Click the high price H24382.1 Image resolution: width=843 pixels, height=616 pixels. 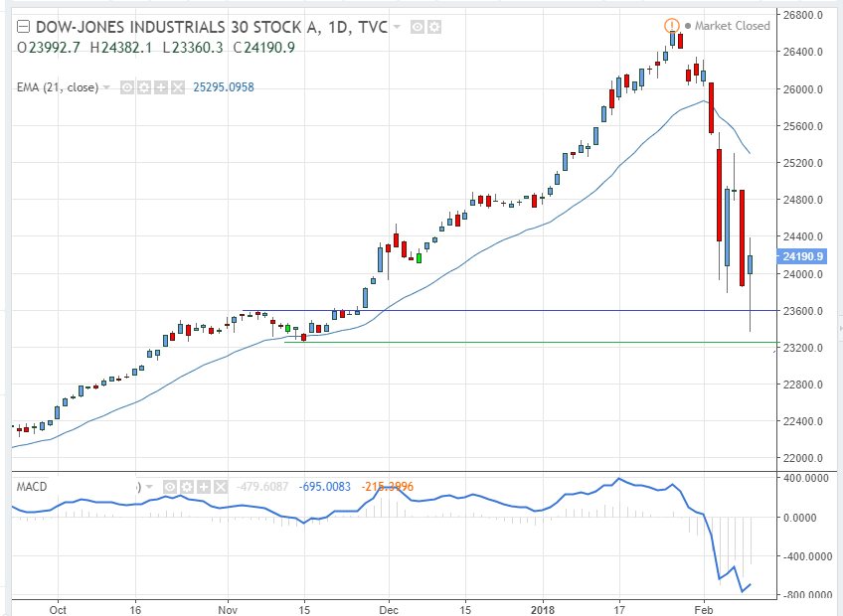tap(121, 48)
